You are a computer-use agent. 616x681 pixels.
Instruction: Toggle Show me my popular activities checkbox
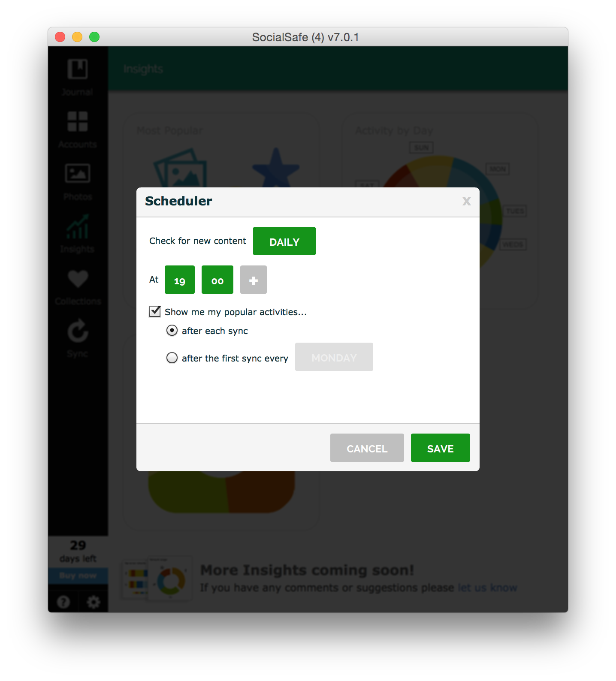coord(155,311)
